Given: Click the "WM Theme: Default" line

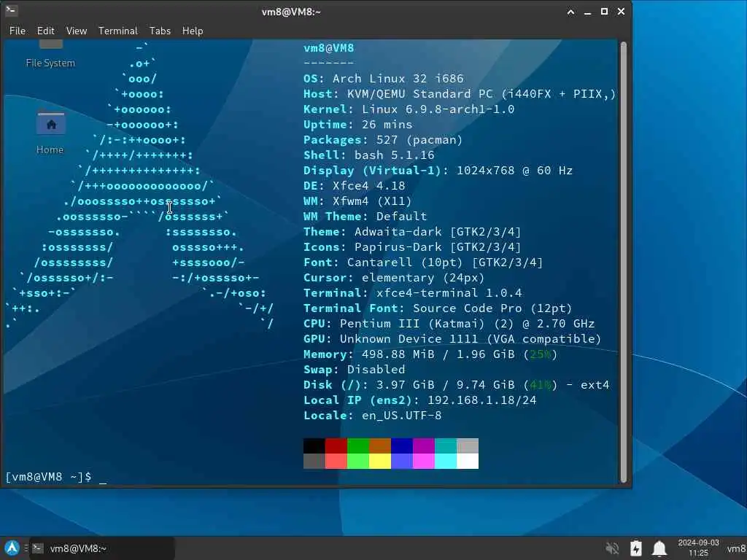Looking at the screenshot, I should (x=365, y=216).
